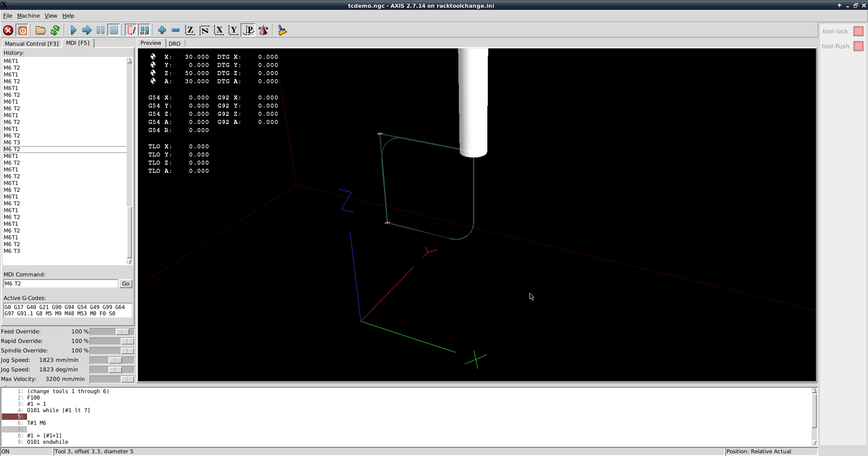Viewport: 868px width, 456px height.
Task: Execute next line with Step arrow
Action: coord(87,30)
